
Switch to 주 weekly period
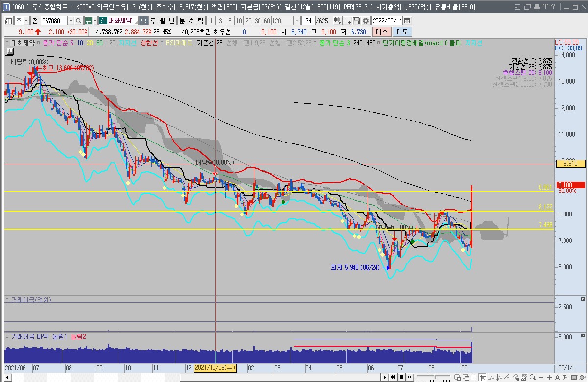click(153, 21)
